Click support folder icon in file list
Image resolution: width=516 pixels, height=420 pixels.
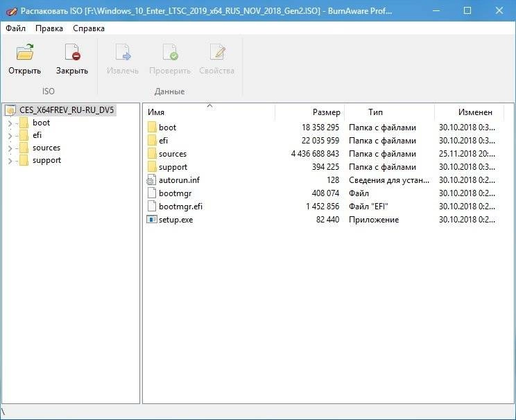[152, 167]
